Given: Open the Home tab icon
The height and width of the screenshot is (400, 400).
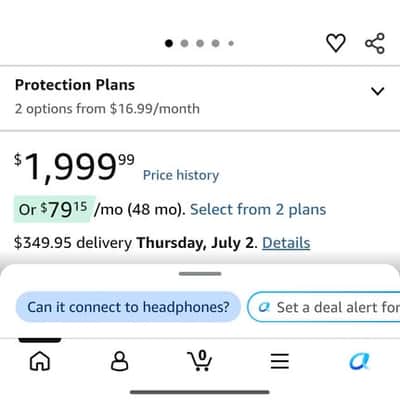Looking at the screenshot, I should [40, 361].
